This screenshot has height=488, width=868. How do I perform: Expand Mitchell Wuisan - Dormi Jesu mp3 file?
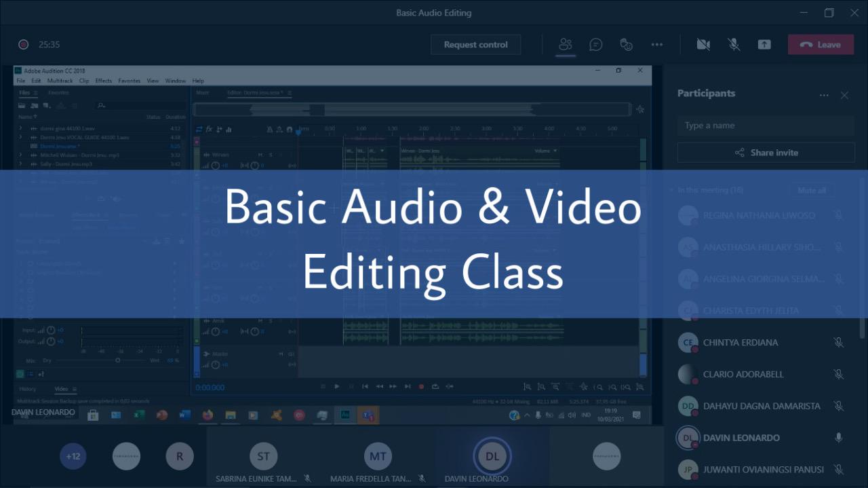pos(20,155)
